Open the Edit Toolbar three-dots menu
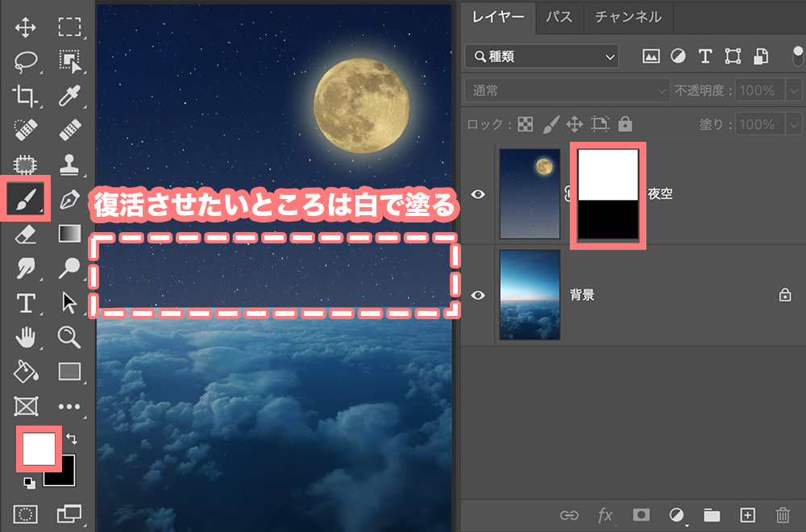This screenshot has width=806, height=532. click(69, 406)
